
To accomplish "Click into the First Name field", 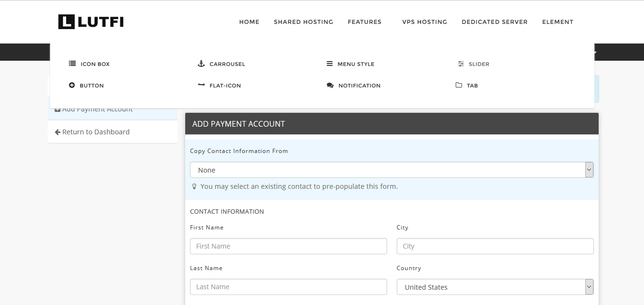I will (288, 246).
